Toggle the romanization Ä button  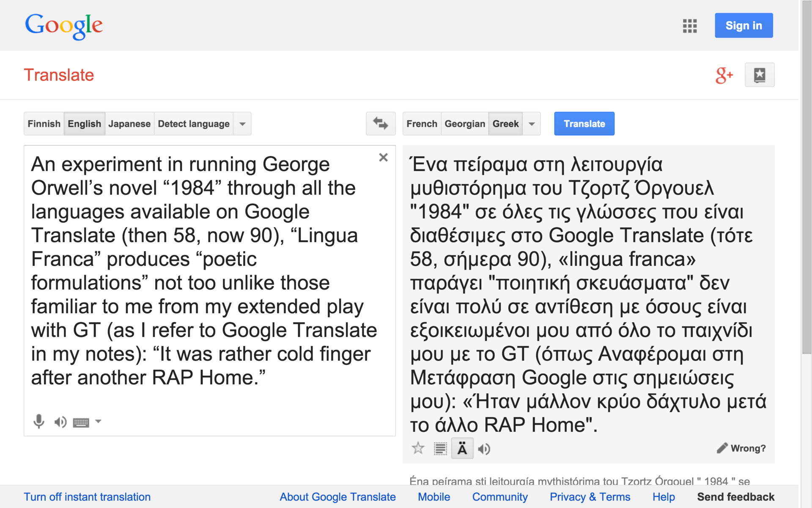[462, 448]
